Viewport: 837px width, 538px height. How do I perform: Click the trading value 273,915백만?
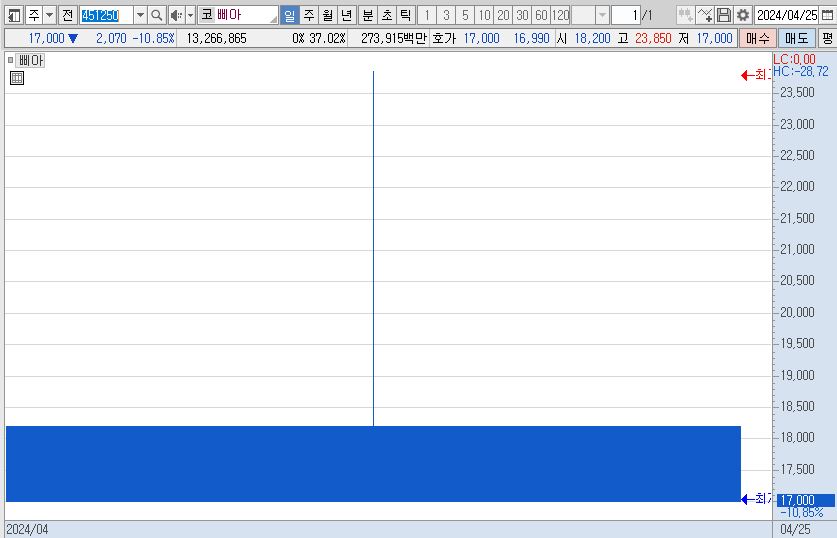tap(394, 38)
